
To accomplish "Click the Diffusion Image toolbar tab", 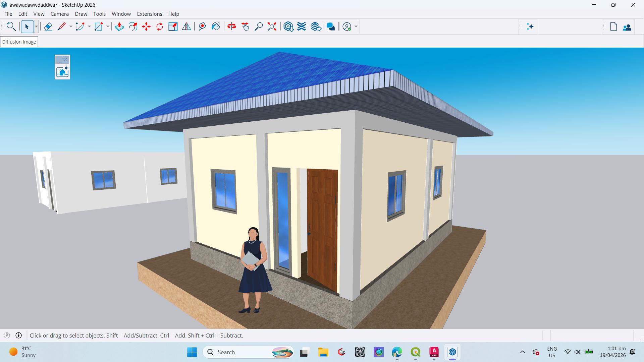I will click(19, 42).
